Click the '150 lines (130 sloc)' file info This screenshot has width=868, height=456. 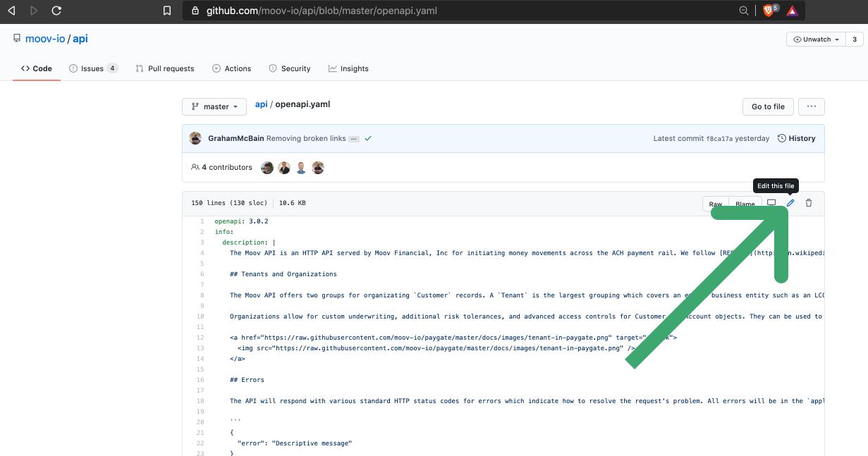230,203
